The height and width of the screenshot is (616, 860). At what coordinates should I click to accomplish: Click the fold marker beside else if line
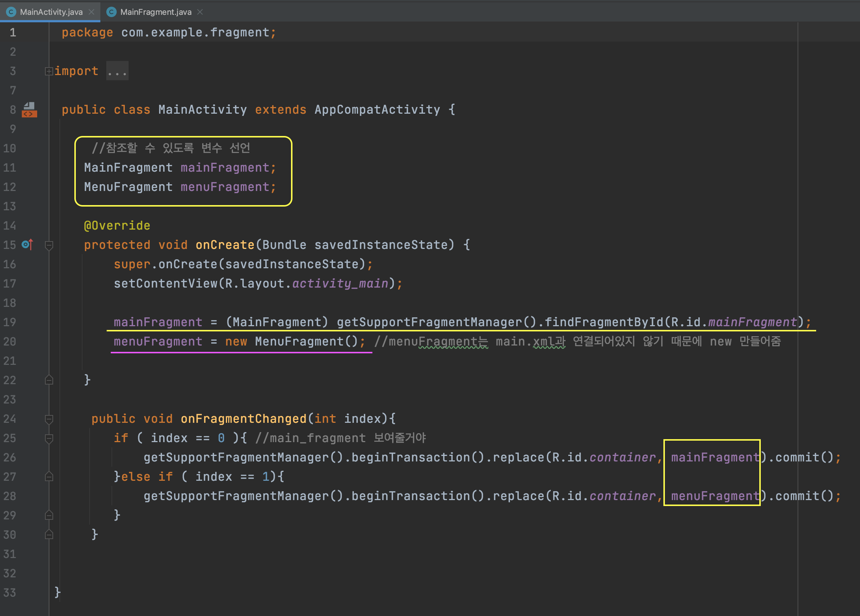tap(49, 477)
